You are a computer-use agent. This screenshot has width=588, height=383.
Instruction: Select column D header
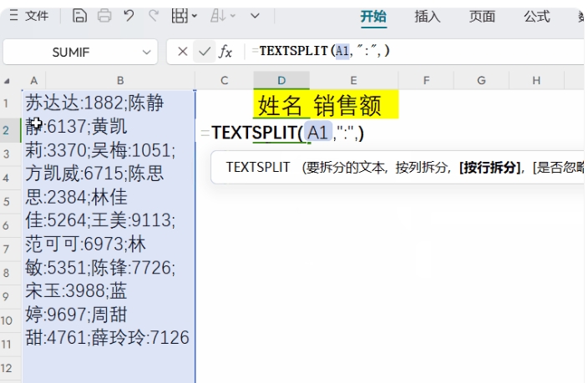click(281, 80)
